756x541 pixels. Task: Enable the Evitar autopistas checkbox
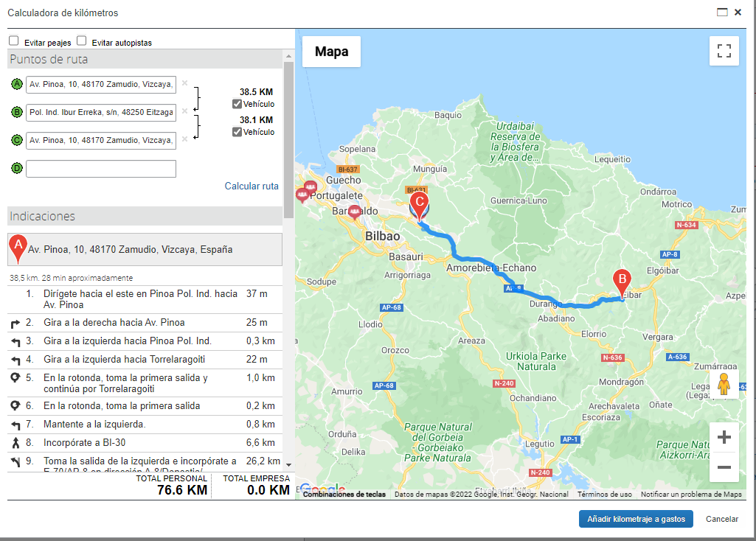pyautogui.click(x=81, y=41)
